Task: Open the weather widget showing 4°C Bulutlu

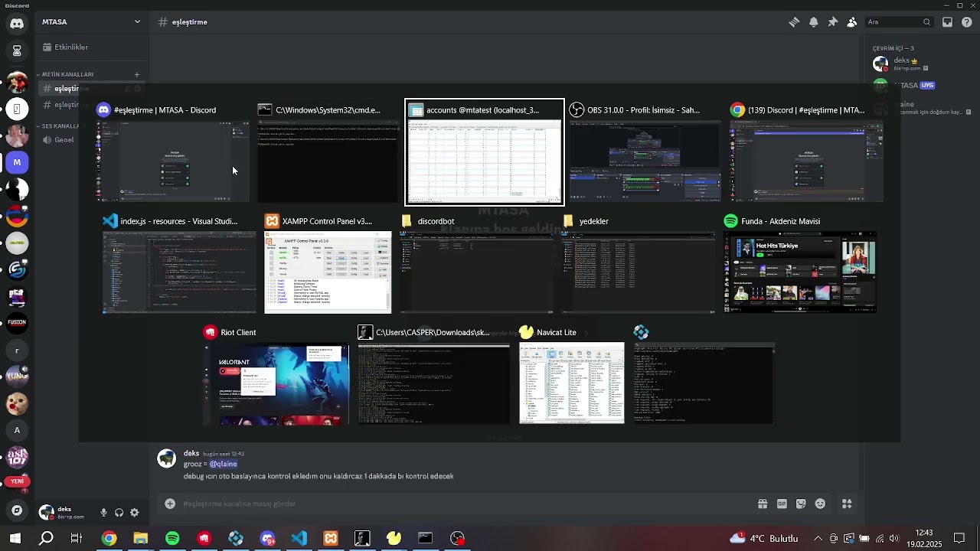Action: [x=763, y=539]
